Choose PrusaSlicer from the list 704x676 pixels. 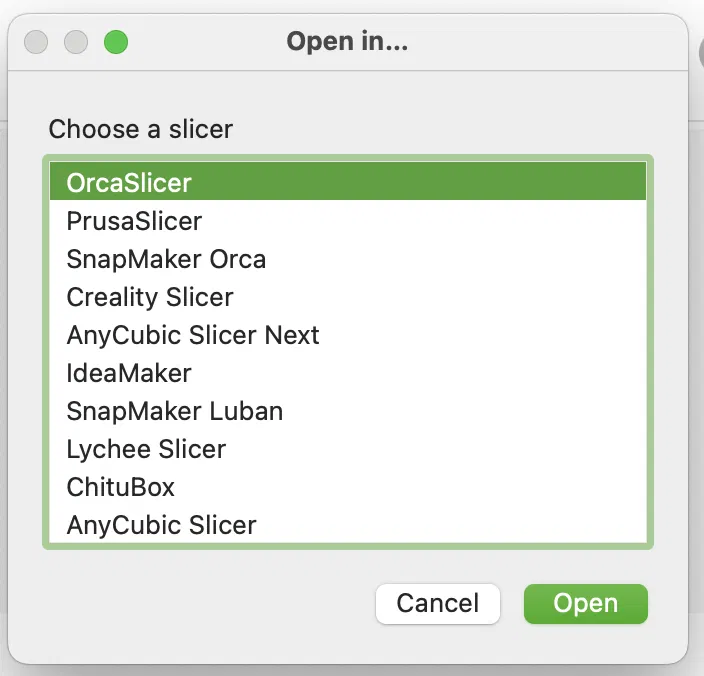coord(134,221)
